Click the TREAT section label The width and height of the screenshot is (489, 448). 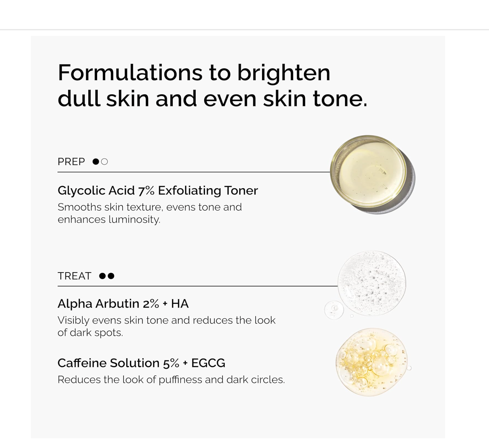(74, 276)
